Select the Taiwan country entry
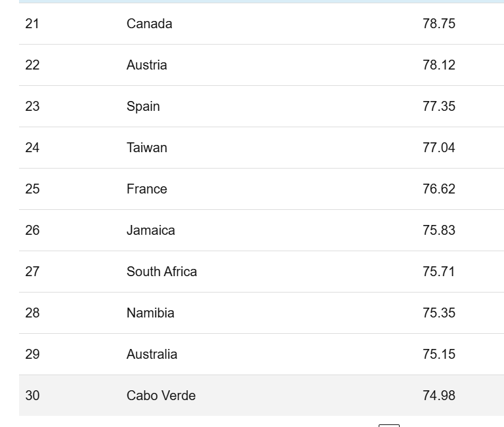This screenshot has width=504, height=427. pos(147,148)
